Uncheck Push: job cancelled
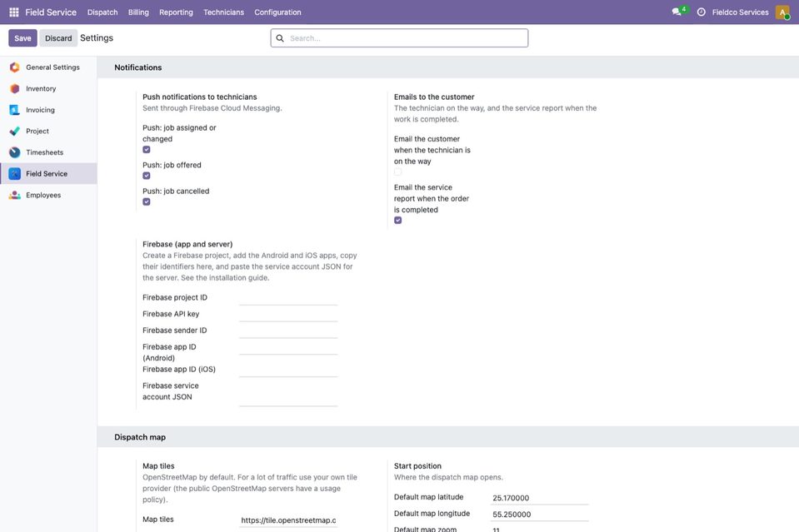799x532 pixels. (147, 201)
